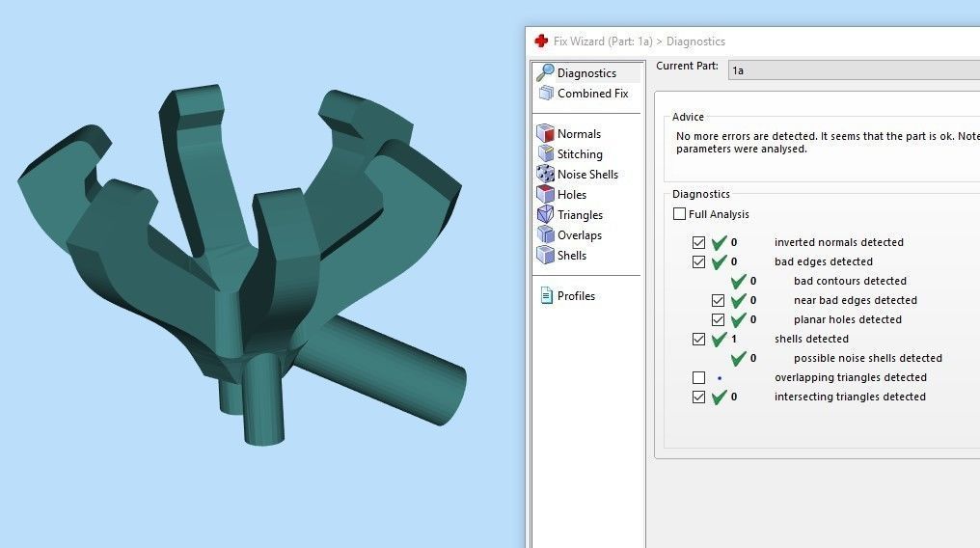The height and width of the screenshot is (548, 980).
Task: Click 'inverted normals detected' label
Action: coord(839,242)
